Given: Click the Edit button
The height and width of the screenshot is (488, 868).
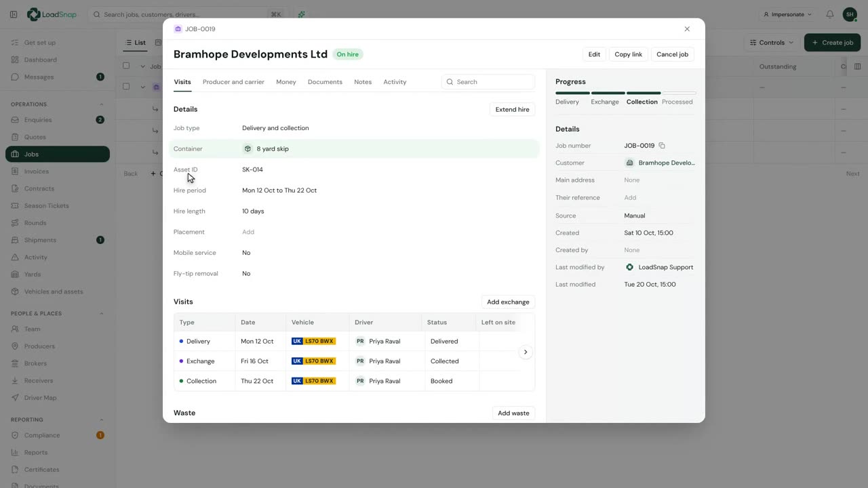Looking at the screenshot, I should click(x=594, y=54).
